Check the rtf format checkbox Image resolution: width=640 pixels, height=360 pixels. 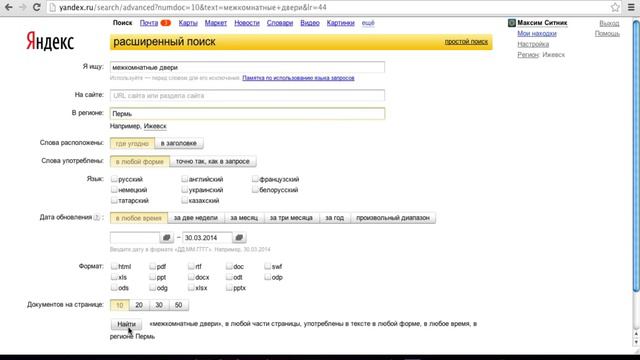pyautogui.click(x=191, y=266)
